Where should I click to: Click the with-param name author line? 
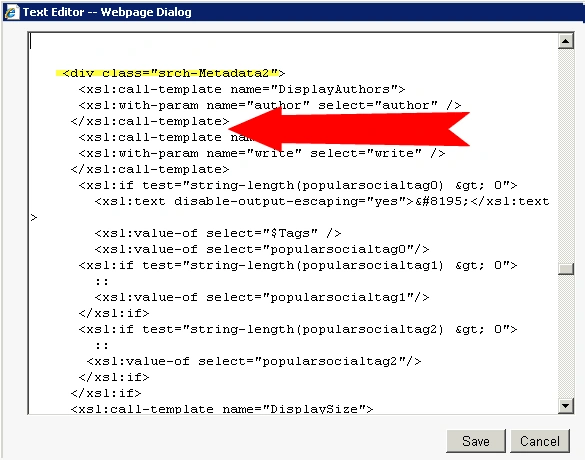270,105
